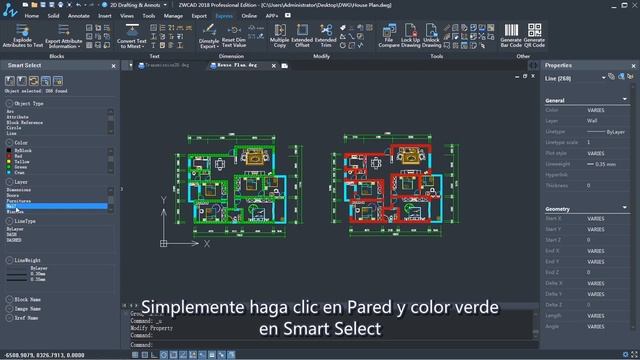Image resolution: width=640 pixels, height=360 pixels.
Task: Open the Annotate ribbon tab
Action: pos(79,16)
